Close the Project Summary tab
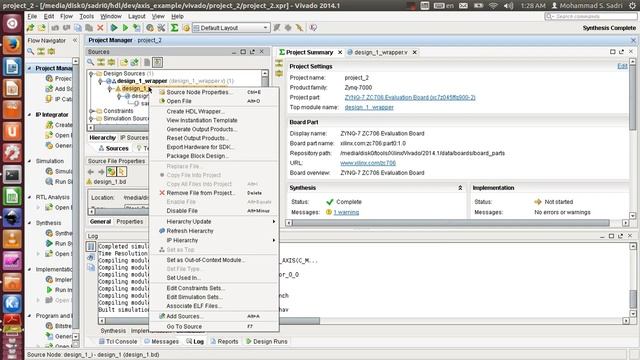Screen dimensions: 640x360 tap(340, 52)
